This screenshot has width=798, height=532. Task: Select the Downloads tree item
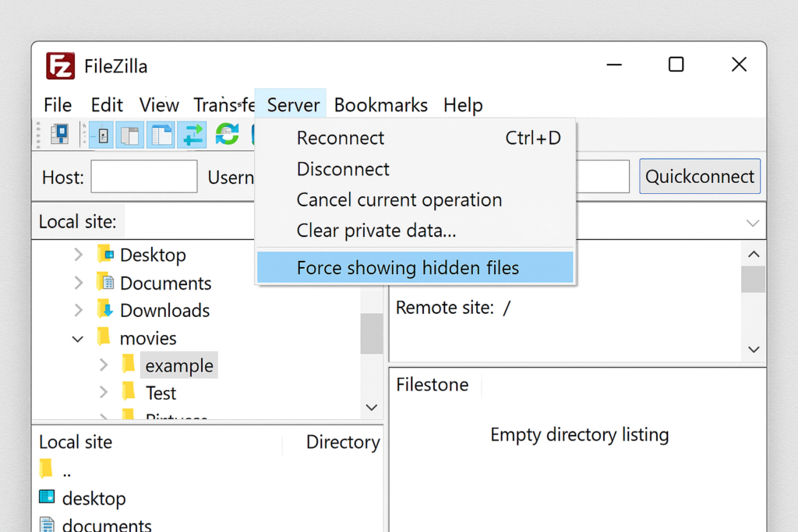[x=165, y=310]
